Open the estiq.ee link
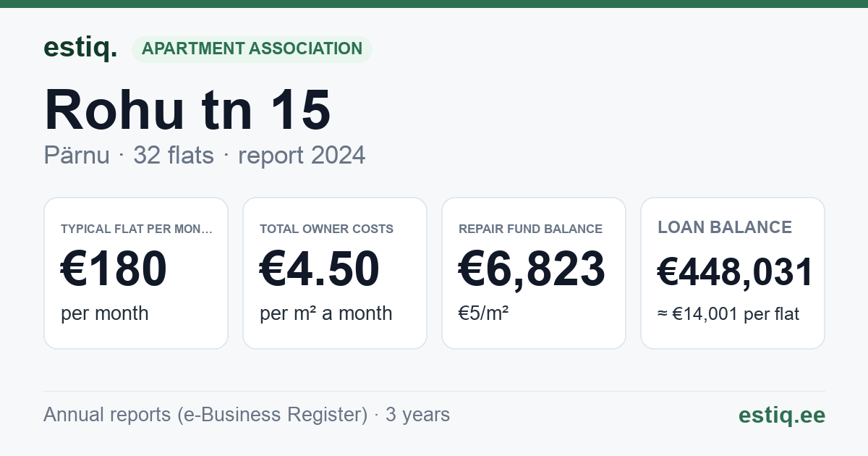Image resolution: width=868 pixels, height=456 pixels. point(782,415)
